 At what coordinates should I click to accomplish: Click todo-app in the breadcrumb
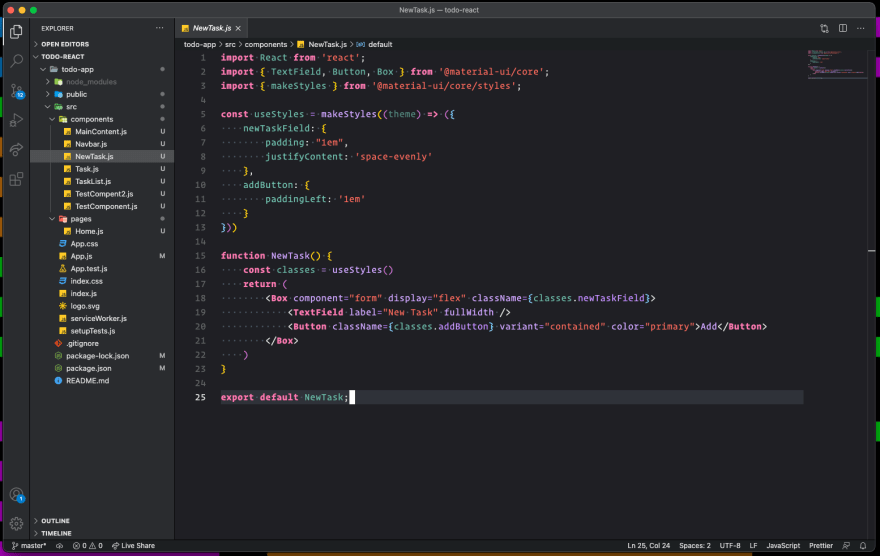click(200, 44)
